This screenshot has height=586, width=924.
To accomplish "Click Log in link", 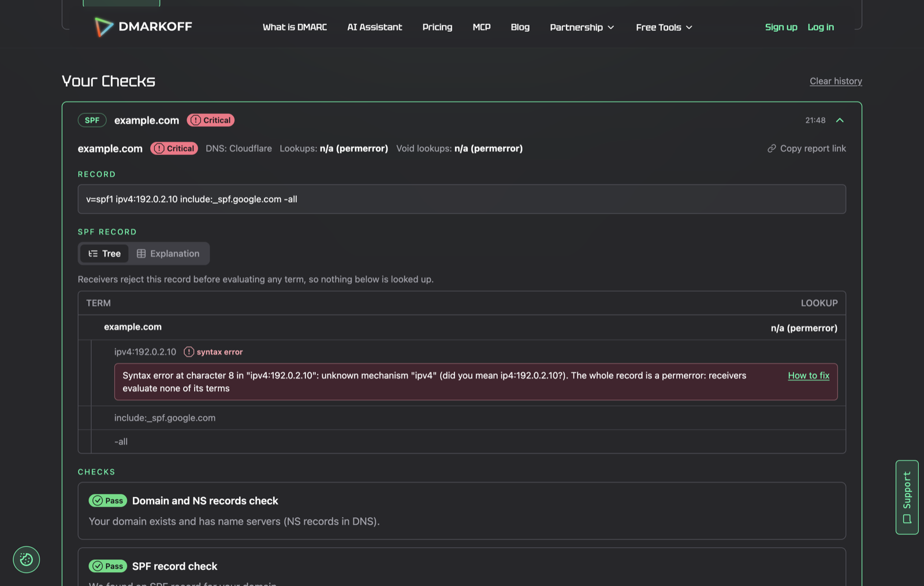I will pyautogui.click(x=821, y=27).
